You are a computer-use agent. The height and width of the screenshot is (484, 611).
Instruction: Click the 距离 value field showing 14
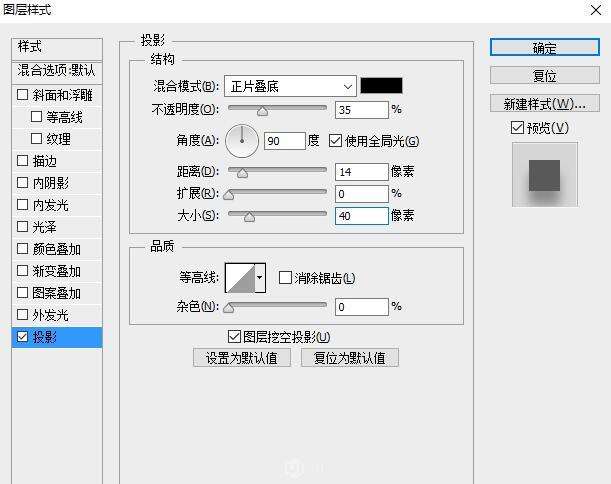click(362, 172)
